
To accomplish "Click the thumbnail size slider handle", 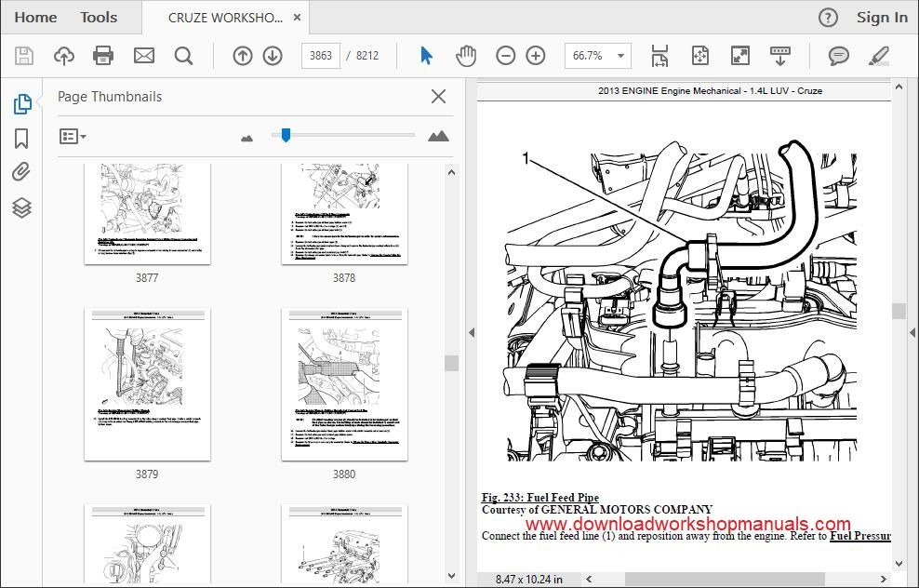I will (286, 136).
